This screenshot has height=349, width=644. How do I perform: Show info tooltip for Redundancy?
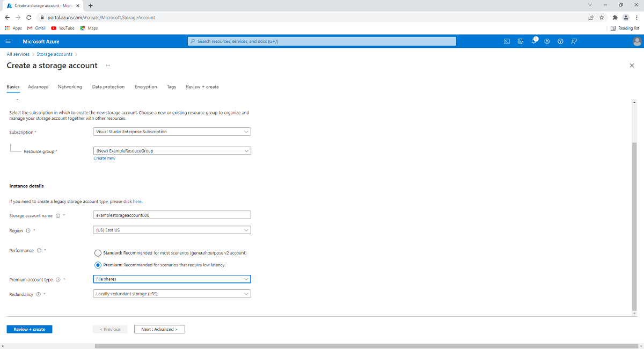pos(38,294)
